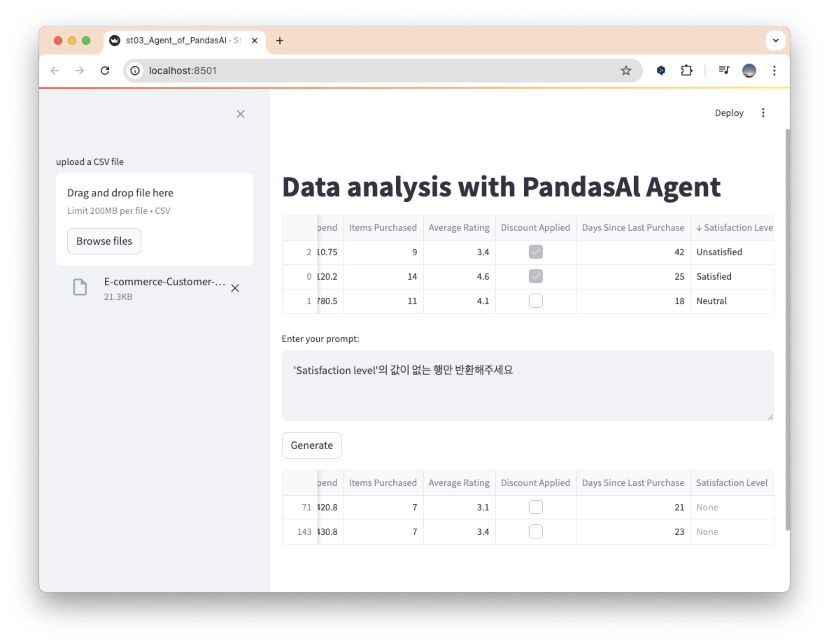
Task: View site information icon in the address bar
Action: [x=135, y=71]
